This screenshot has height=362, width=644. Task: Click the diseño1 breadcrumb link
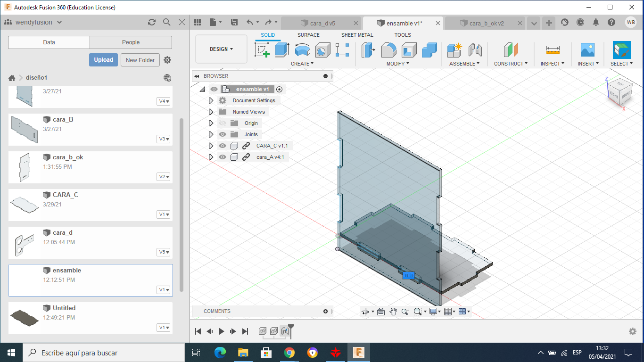pyautogui.click(x=36, y=78)
